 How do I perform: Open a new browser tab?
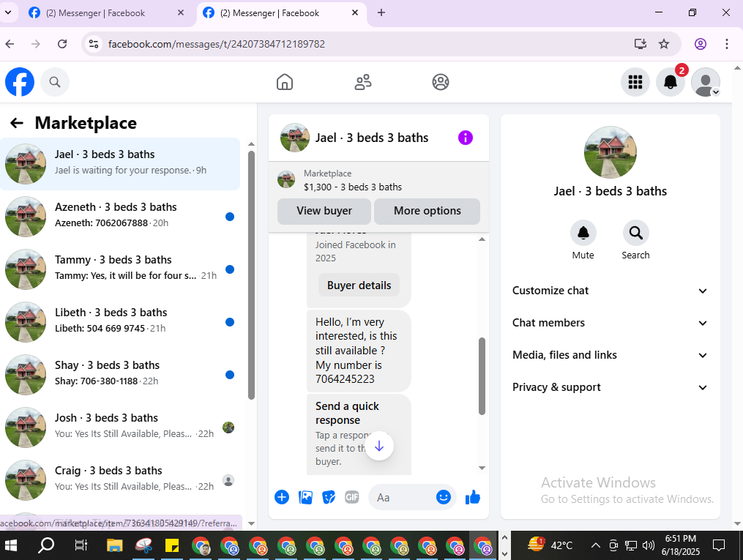pos(381,13)
